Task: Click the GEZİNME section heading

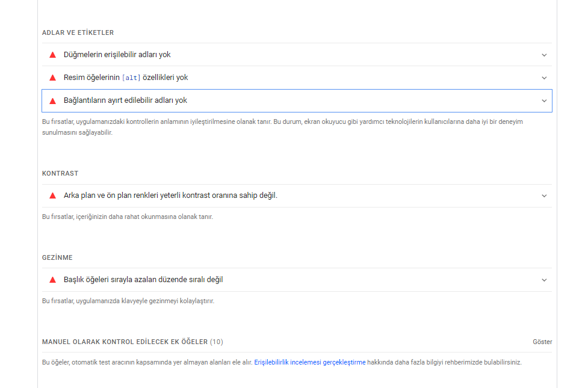Action: 57,257
